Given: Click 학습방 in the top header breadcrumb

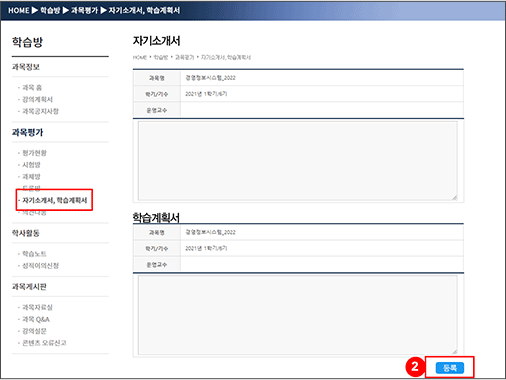Looking at the screenshot, I should pyautogui.click(x=50, y=10).
